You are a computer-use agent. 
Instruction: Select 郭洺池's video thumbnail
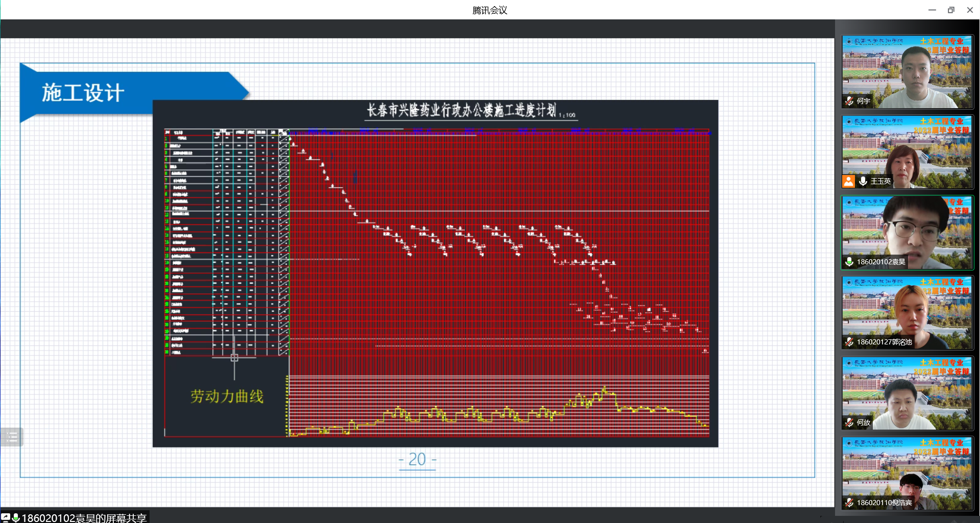(908, 312)
